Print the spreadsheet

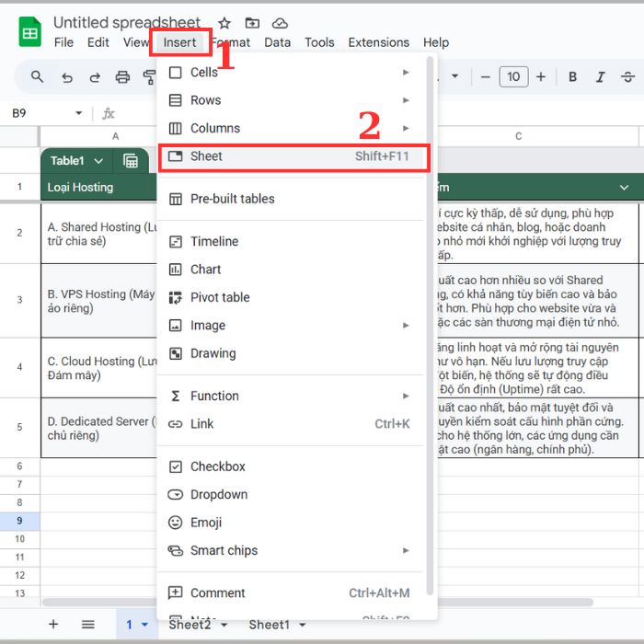[x=122, y=76]
